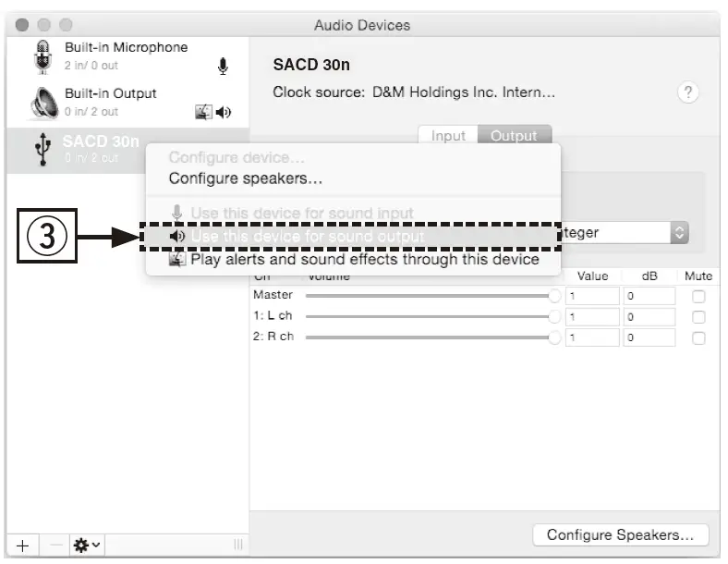
Task: Click the Built-in Microphone device icon
Action: [42, 56]
